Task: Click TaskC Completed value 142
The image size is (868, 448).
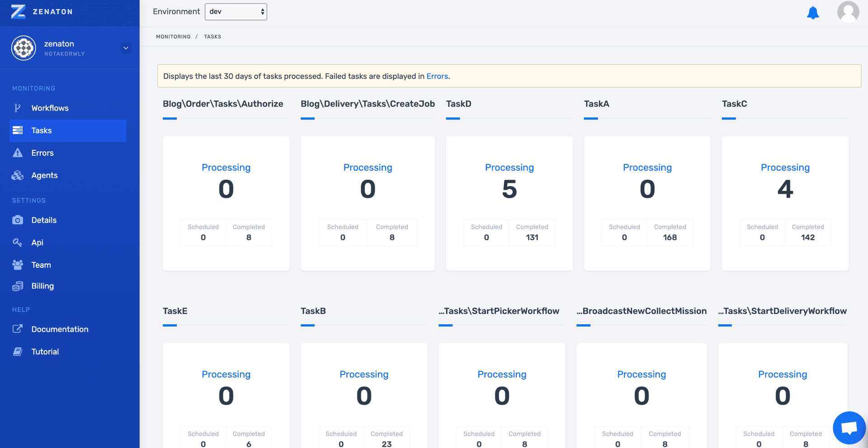Action: 808,238
